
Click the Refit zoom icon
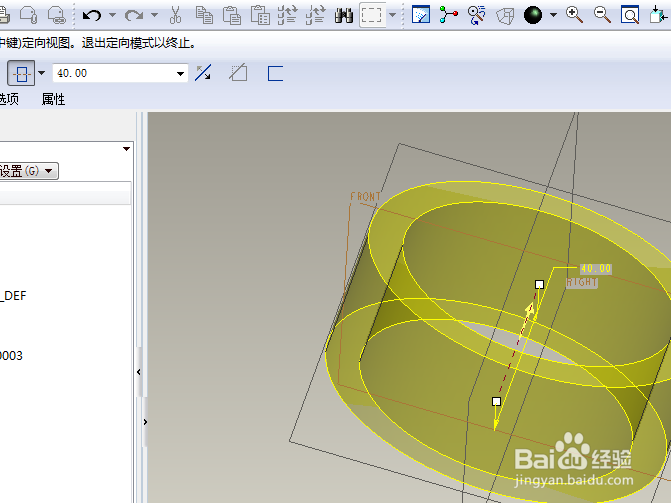click(x=630, y=15)
